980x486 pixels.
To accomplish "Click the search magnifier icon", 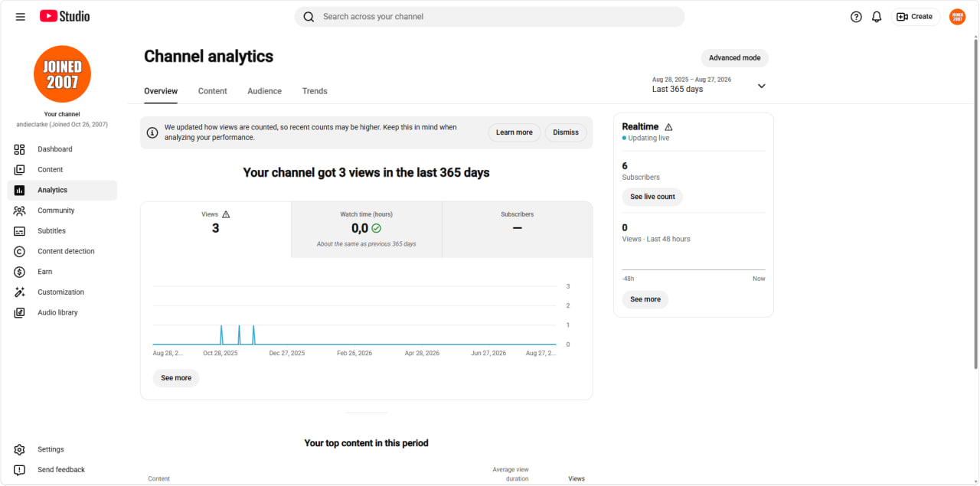I will point(309,17).
